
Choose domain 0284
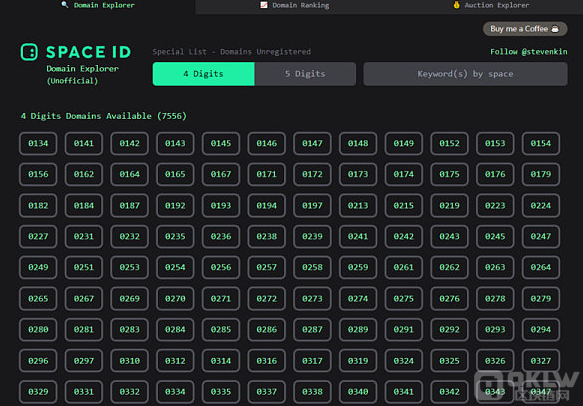[x=175, y=329]
